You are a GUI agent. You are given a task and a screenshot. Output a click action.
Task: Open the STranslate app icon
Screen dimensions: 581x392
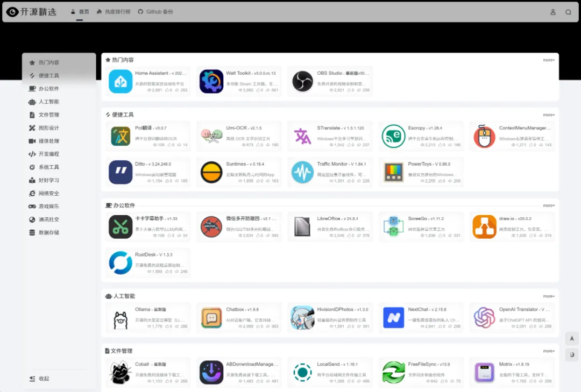302,137
